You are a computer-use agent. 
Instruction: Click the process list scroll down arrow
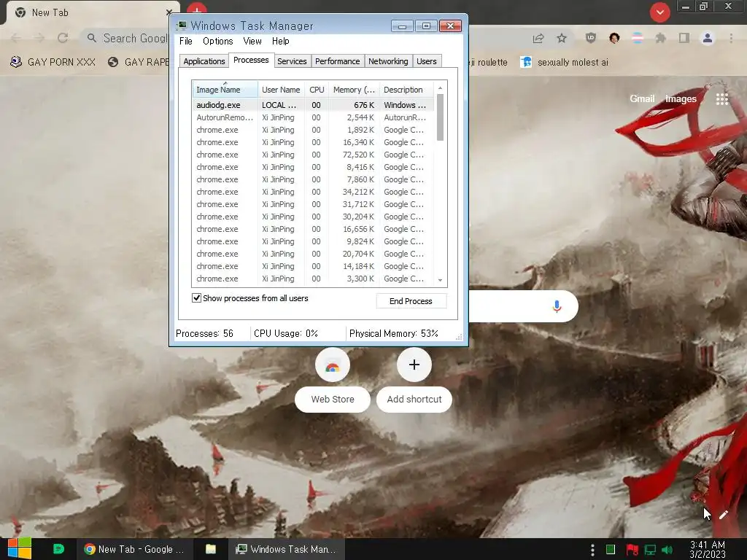pyautogui.click(x=440, y=281)
